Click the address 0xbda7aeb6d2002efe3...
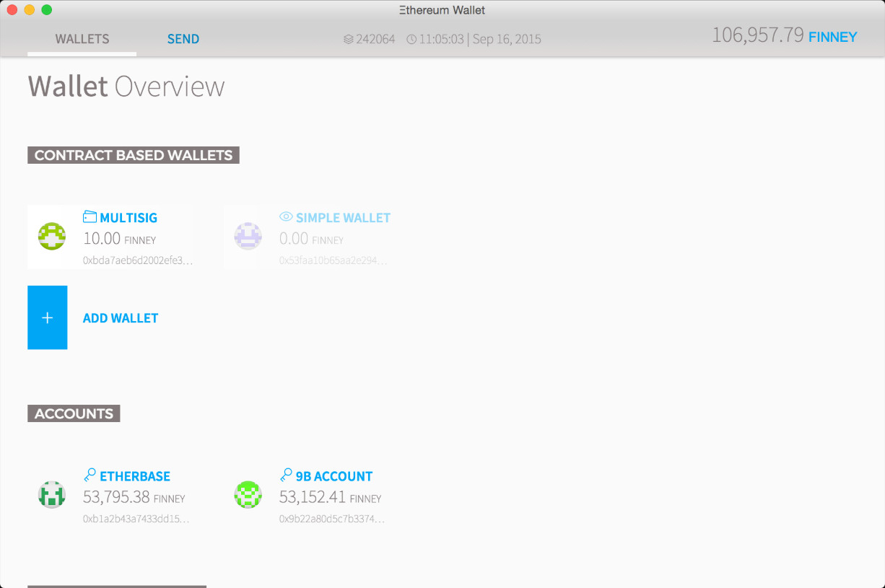Viewport: 885px width, 588px height. pos(138,260)
